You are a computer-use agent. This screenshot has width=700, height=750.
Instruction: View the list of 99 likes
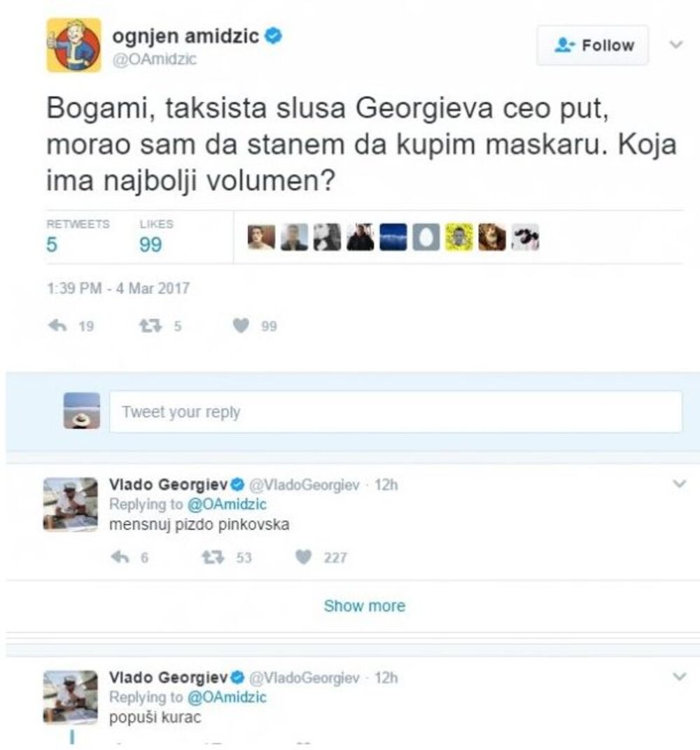(x=150, y=244)
